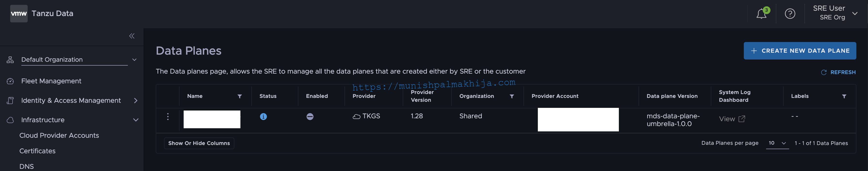Viewport: 868px width, 171px height.
Task: Click the Name column filter icon
Action: (240, 96)
